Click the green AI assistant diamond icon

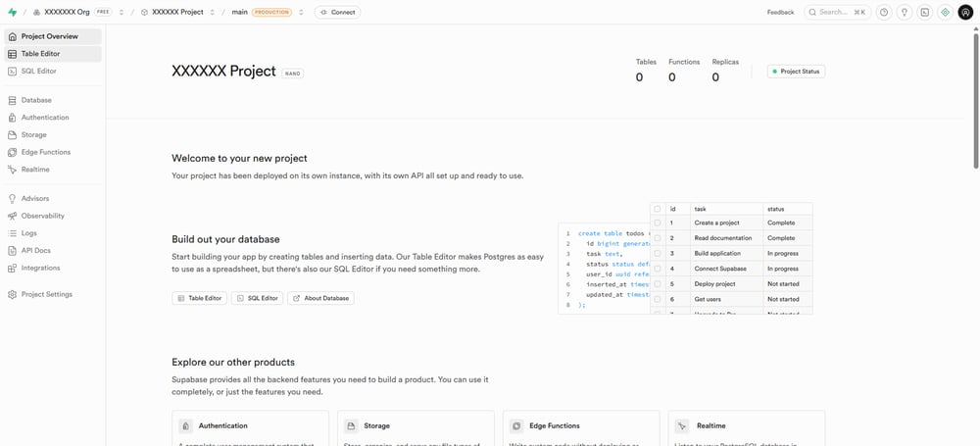(945, 13)
